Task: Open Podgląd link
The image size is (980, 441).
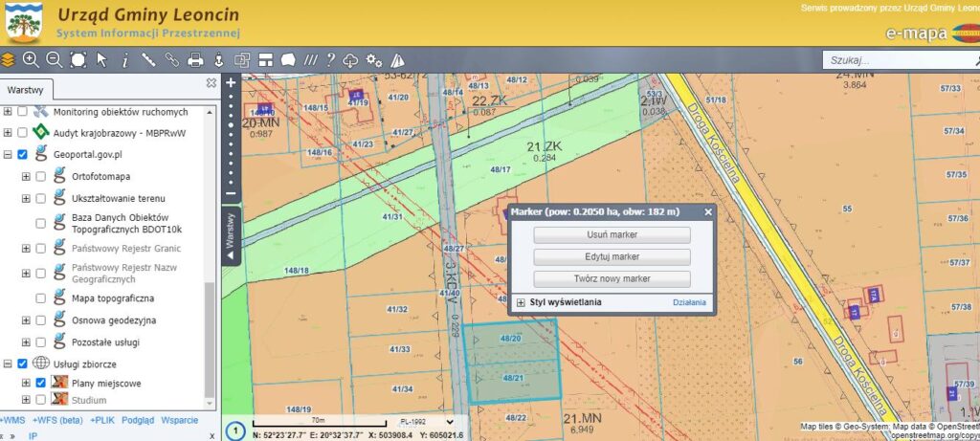Action: [x=138, y=420]
